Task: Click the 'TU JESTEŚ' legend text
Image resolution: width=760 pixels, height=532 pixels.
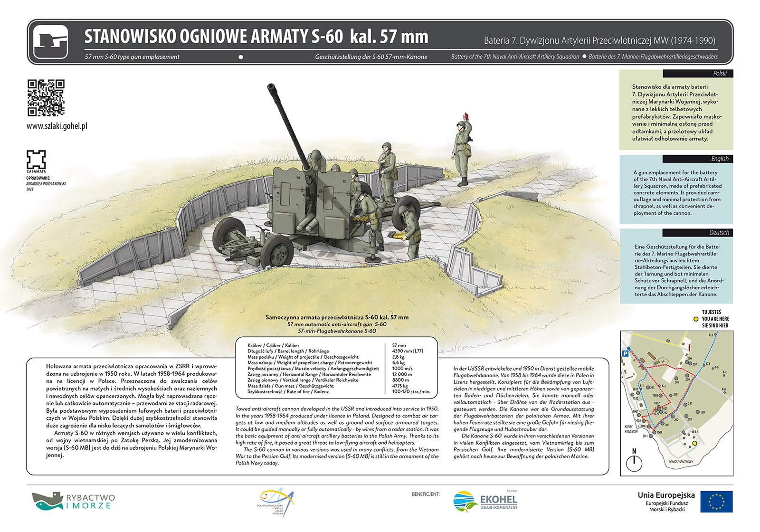Action: (x=711, y=312)
